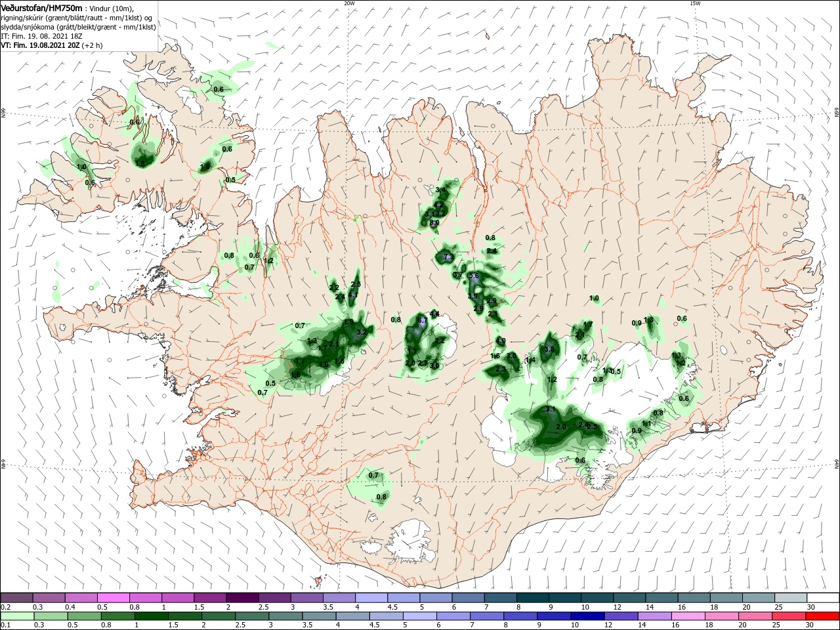Image resolution: width=840 pixels, height=630 pixels.
Task: Choose the 18 pink swatch in lower legend
Action: 721,616
